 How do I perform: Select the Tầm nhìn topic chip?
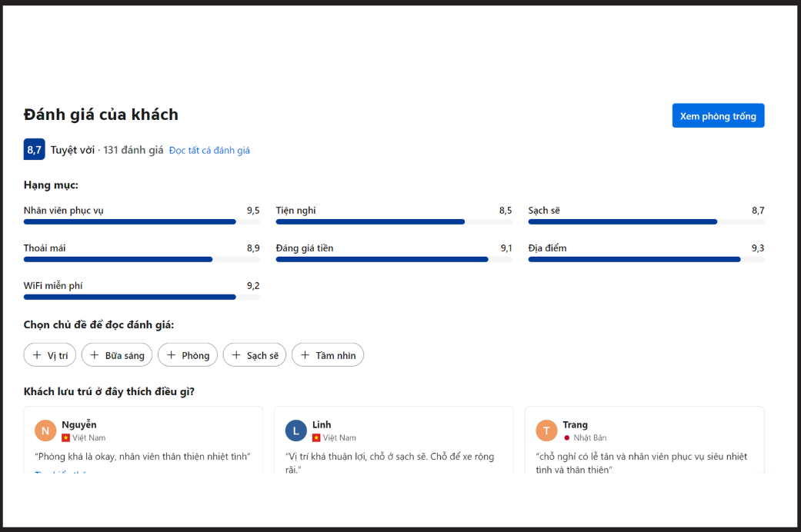(x=327, y=355)
